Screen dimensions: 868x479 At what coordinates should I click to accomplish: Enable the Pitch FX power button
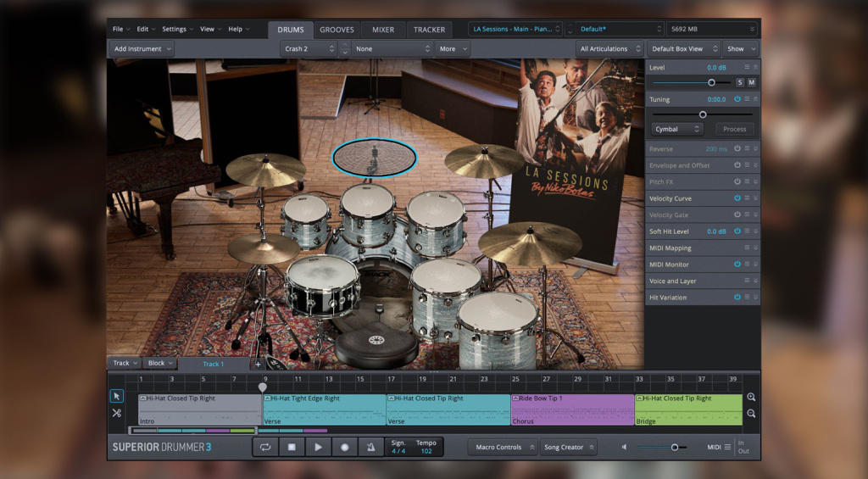(737, 181)
